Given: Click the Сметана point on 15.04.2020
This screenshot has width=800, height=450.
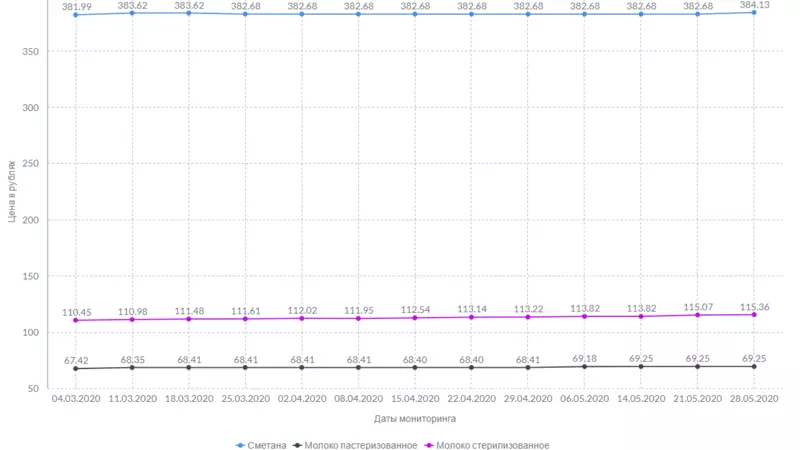Looking at the screenshot, I should (x=415, y=14).
